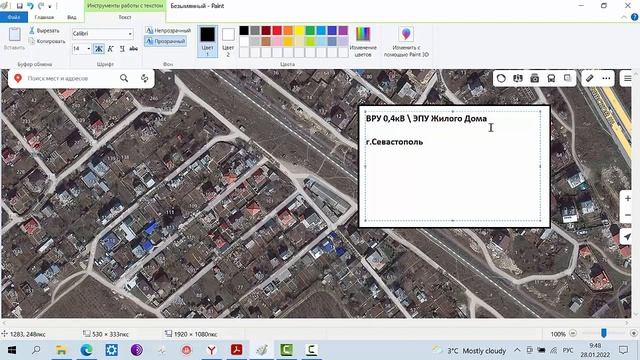The width and height of the screenshot is (640, 360).
Task: Click the map search magnifier icon
Action: [124, 78]
